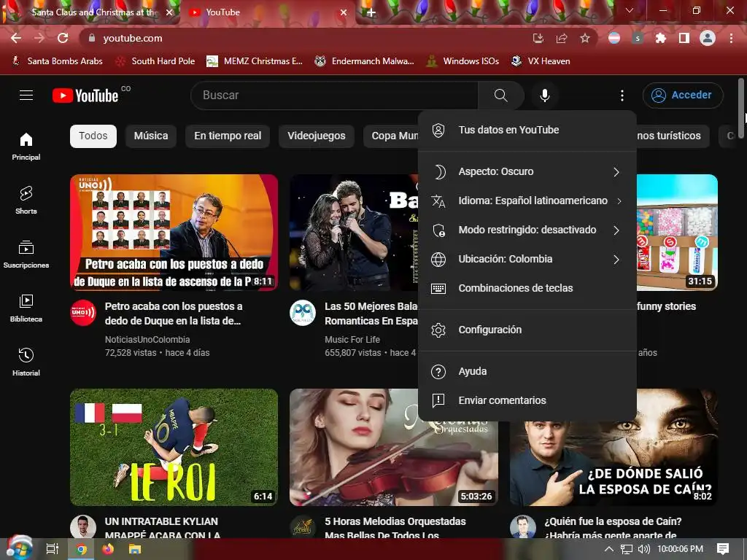Expand Modo restringido: desactivado submenu
747x560 pixels.
(x=527, y=230)
